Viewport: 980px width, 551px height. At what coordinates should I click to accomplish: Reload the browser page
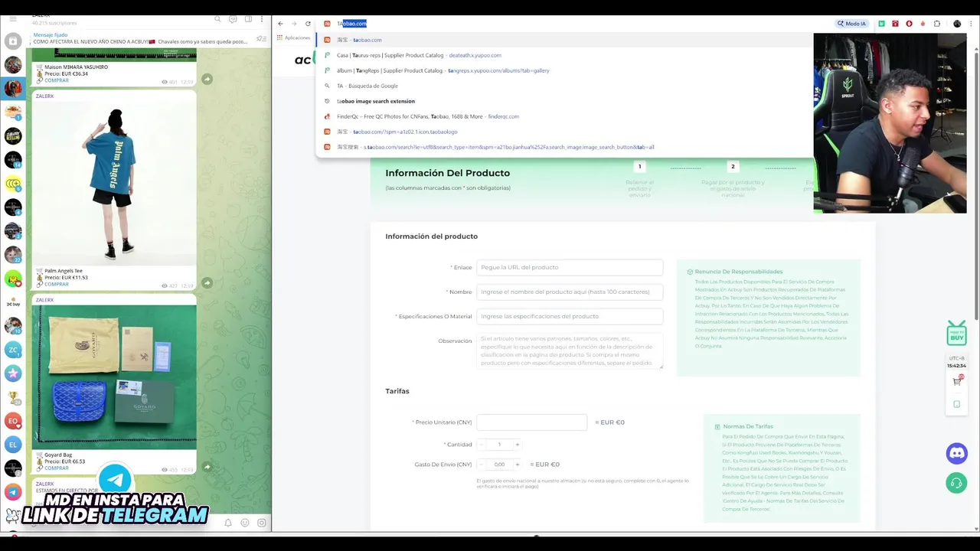pyautogui.click(x=308, y=24)
